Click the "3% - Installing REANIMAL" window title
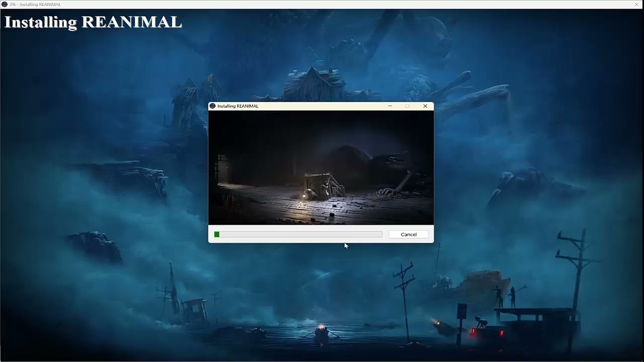The image size is (644, 362). pyautogui.click(x=35, y=5)
